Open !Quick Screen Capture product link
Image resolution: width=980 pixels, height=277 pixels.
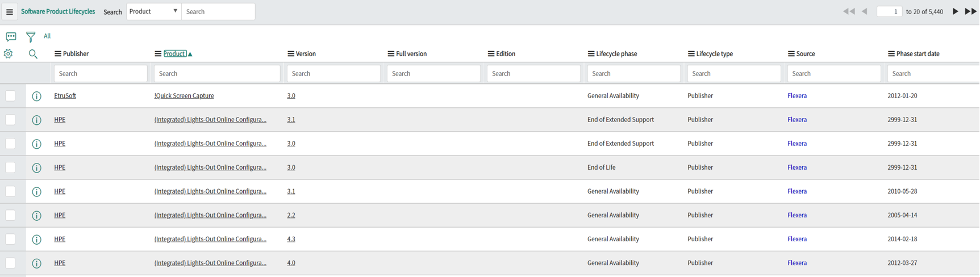tap(184, 96)
